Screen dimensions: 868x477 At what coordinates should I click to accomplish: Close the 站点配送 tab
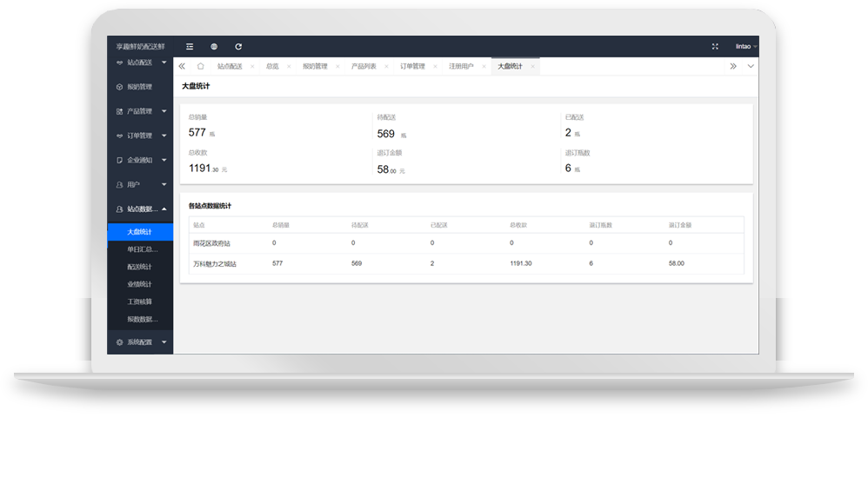pyautogui.click(x=252, y=66)
